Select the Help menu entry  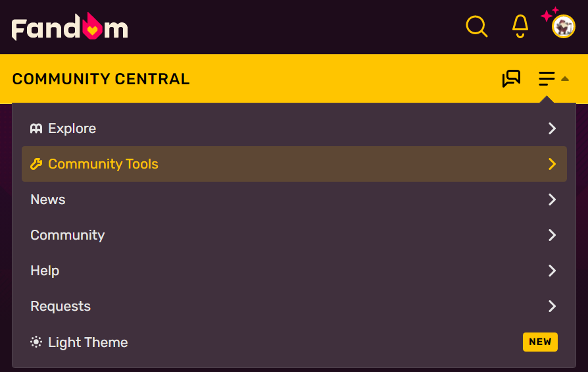(x=294, y=271)
